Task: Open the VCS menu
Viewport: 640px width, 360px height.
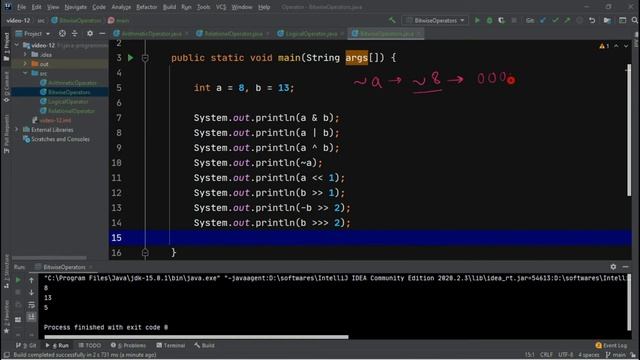Action: [221, 7]
